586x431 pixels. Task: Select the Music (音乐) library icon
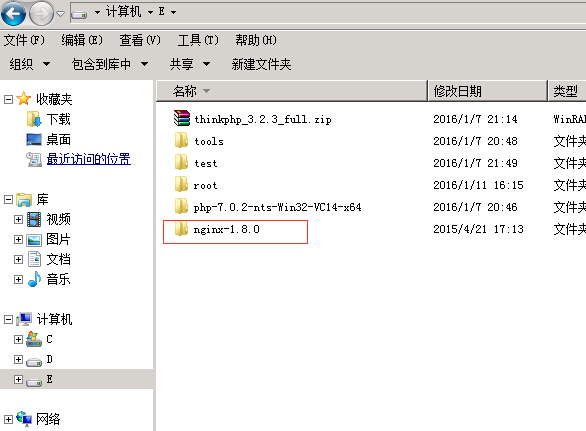pos(34,279)
